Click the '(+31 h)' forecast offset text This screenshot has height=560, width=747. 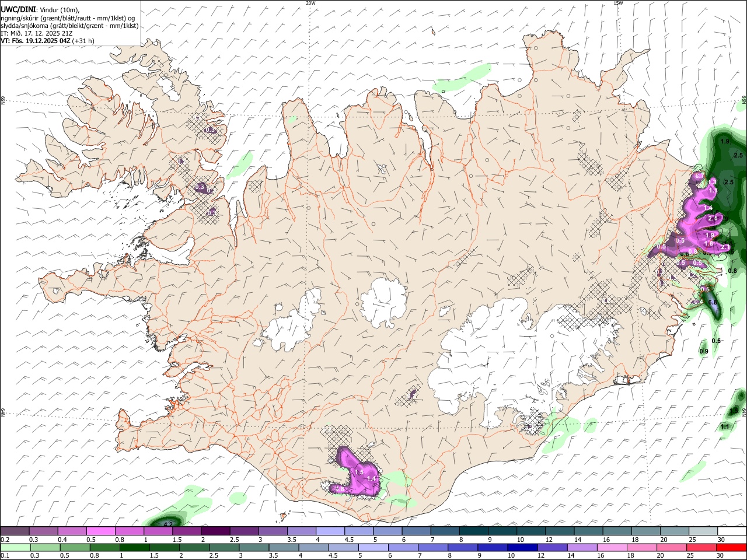coord(83,41)
